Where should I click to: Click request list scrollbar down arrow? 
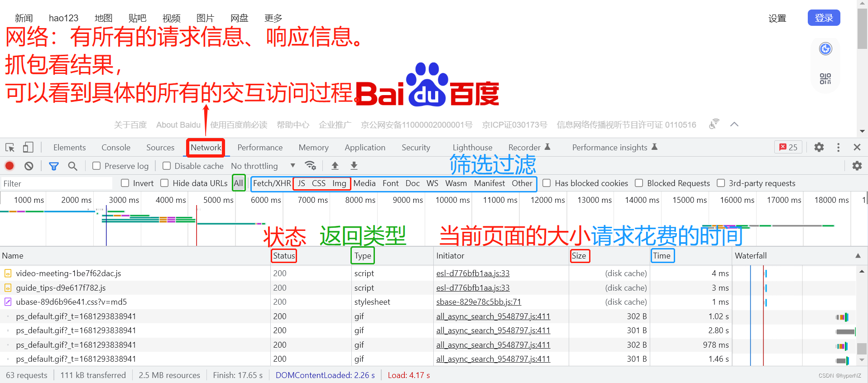(862, 360)
